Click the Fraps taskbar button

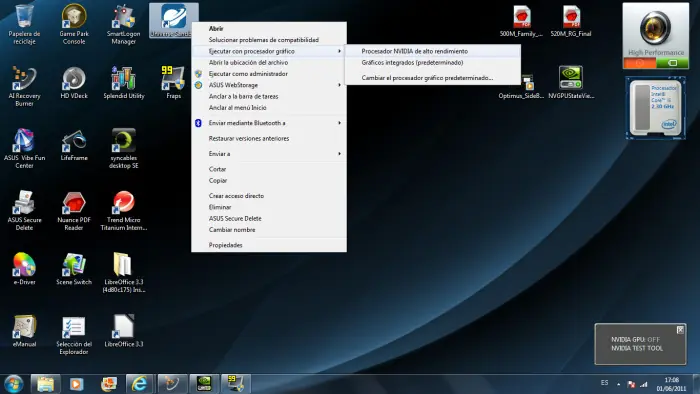click(235, 384)
